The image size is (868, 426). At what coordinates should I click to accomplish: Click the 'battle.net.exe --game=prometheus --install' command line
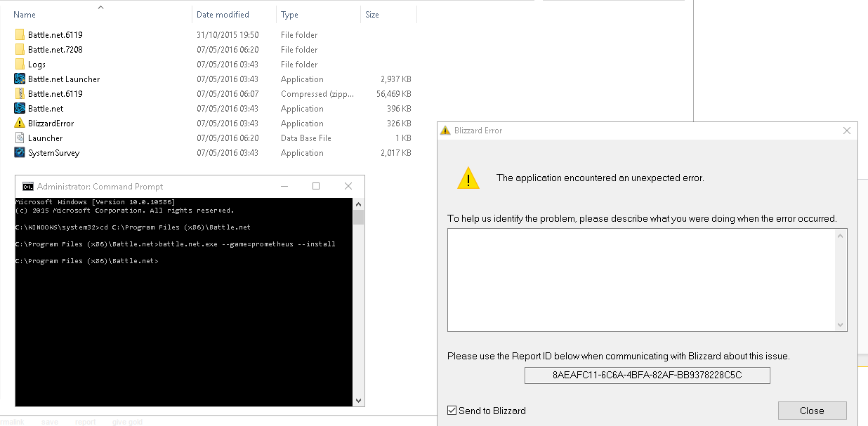247,244
